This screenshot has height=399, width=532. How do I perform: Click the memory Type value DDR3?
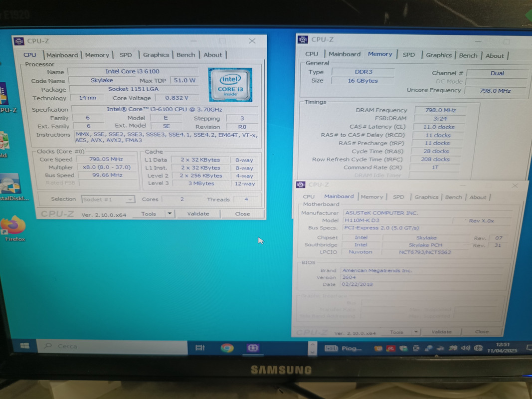pos(363,72)
